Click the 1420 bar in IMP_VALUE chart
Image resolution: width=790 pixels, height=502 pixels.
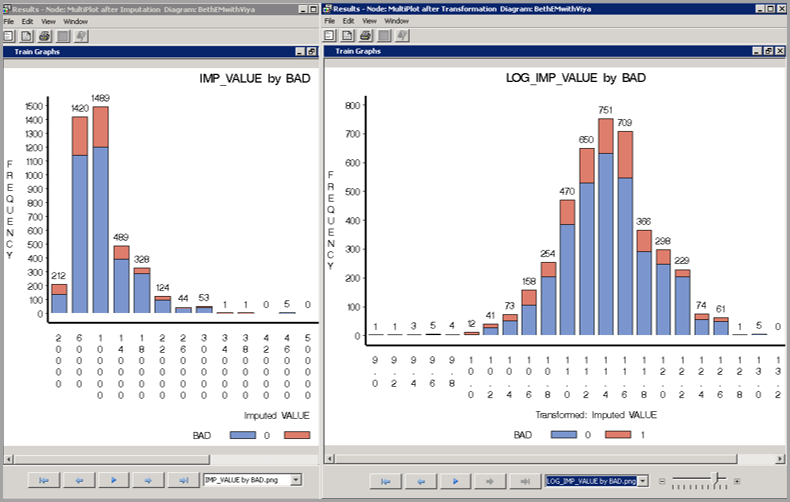(x=80, y=215)
